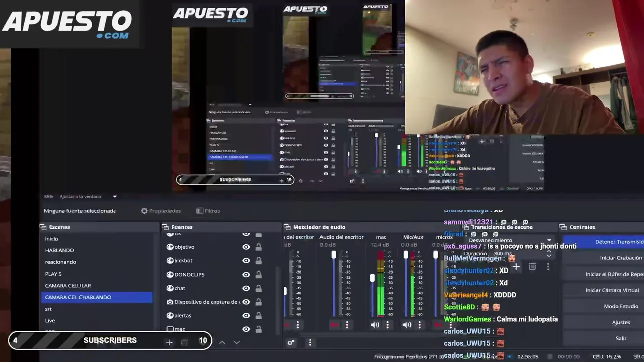Select the HABLANDO scene

(x=96, y=250)
